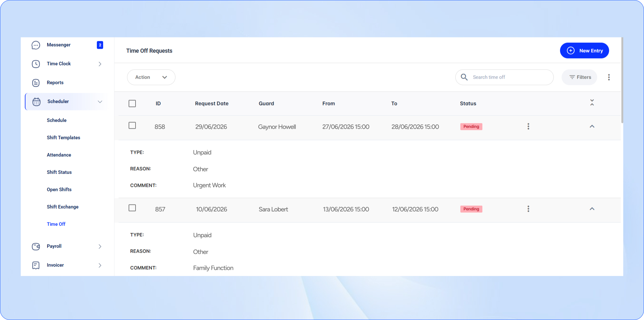Viewport: 644px width, 320px height.
Task: Open the Action dropdown
Action: [151, 77]
